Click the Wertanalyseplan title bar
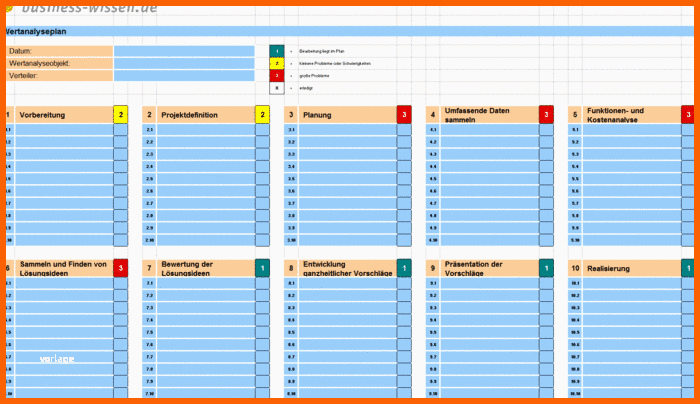 tap(350, 32)
